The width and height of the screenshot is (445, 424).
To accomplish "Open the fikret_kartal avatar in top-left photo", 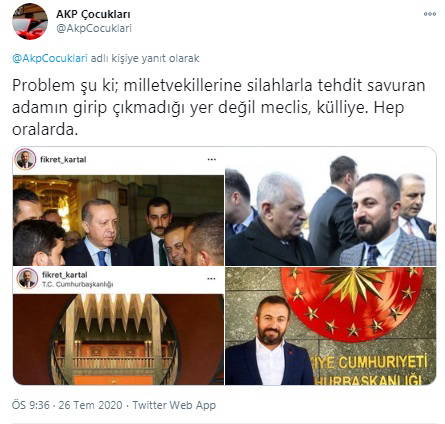I will [25, 159].
